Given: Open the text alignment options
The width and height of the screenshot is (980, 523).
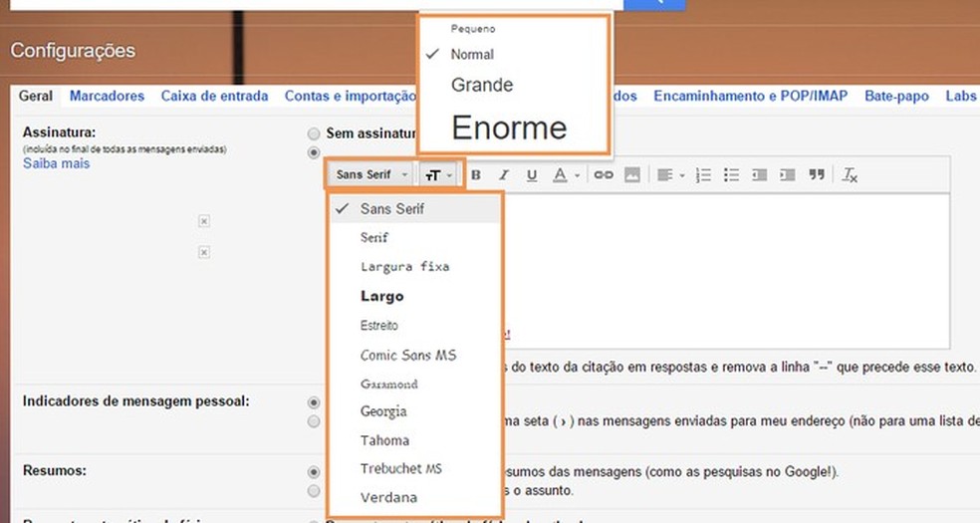Looking at the screenshot, I should coord(670,175).
